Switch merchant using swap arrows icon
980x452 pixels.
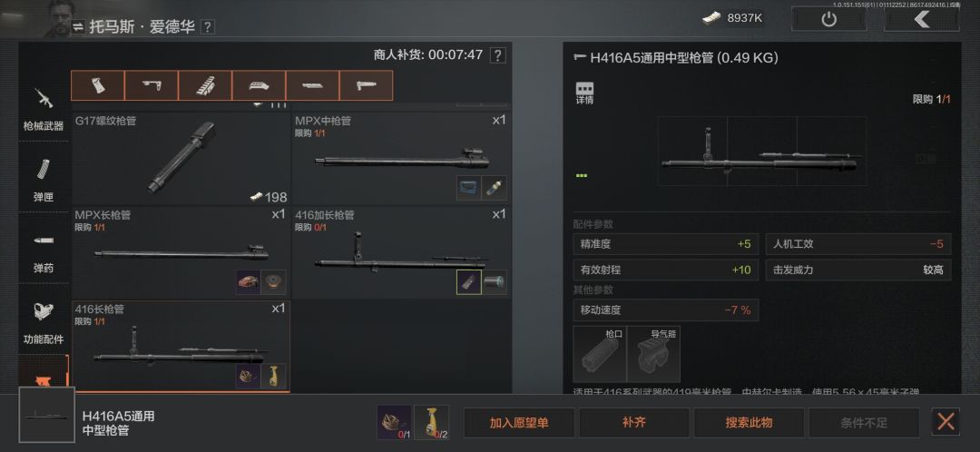78,27
